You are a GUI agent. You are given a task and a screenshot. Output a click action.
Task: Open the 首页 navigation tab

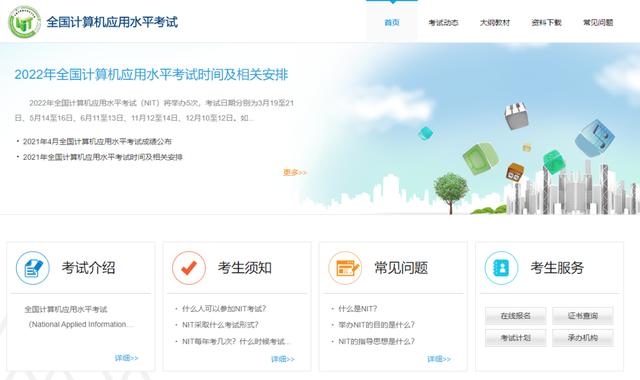click(392, 22)
